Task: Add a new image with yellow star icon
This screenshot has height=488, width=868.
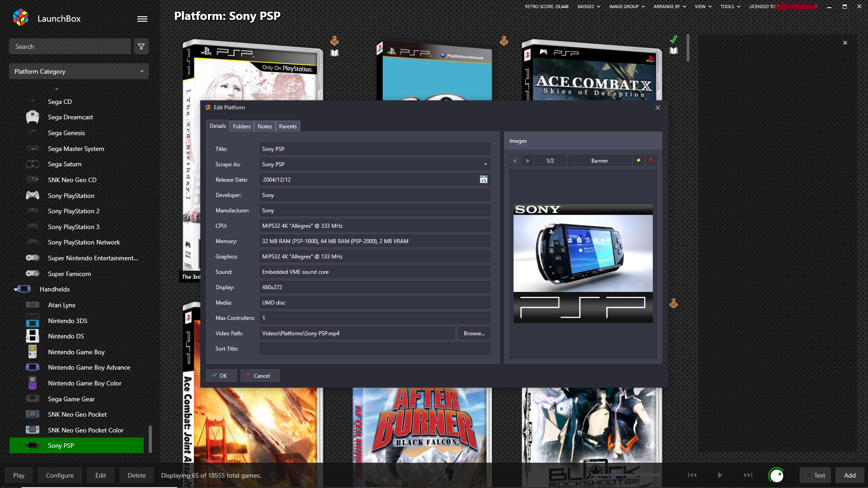Action: tap(638, 160)
